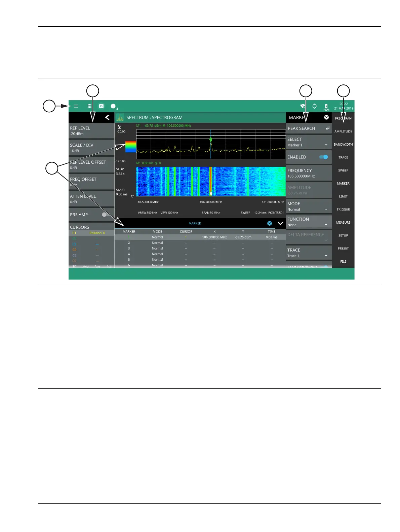This screenshot has height=532, width=400.
Task: Open the MARKER menu on right sidebar
Action: (x=343, y=184)
